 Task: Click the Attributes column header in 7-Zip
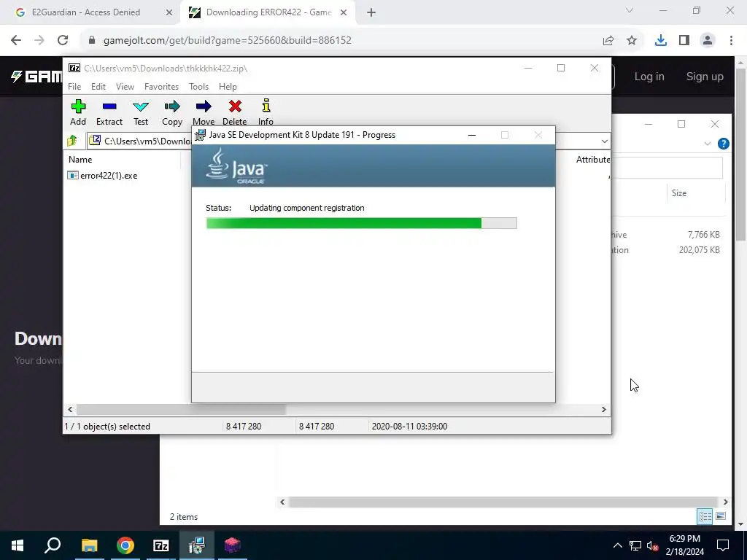coord(592,160)
